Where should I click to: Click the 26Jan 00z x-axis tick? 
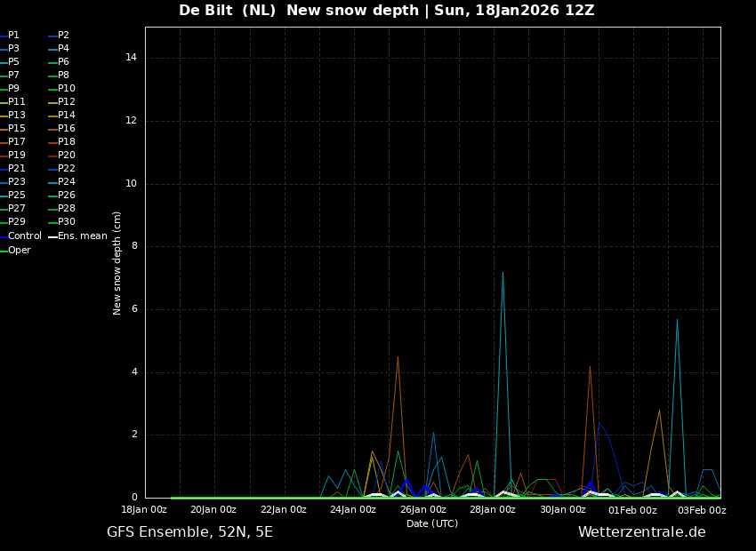tap(422, 510)
